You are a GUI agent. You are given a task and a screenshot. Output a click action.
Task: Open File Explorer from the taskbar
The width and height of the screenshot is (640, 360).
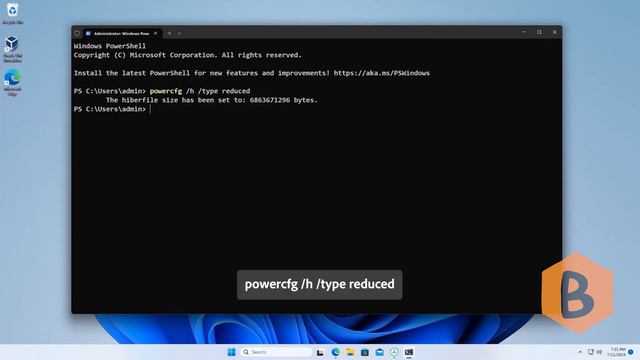(x=350, y=352)
